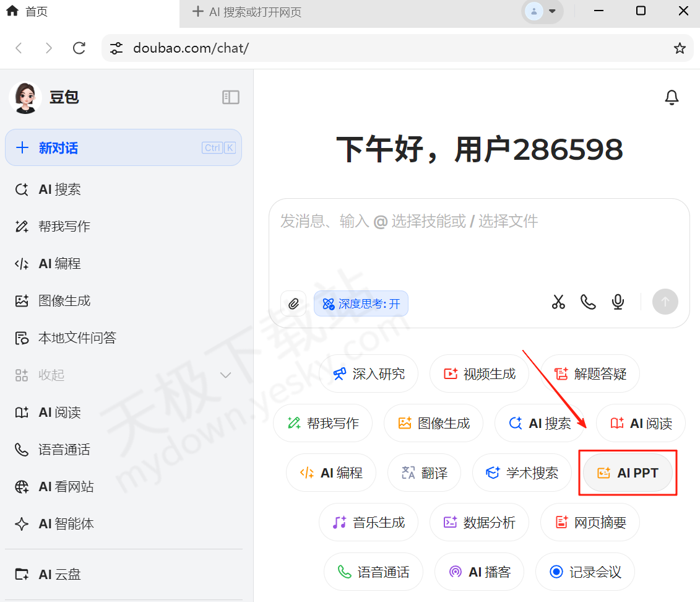This screenshot has width=700, height=602.
Task: Open the account avatar dropdown in the tab bar
Action: tap(542, 11)
